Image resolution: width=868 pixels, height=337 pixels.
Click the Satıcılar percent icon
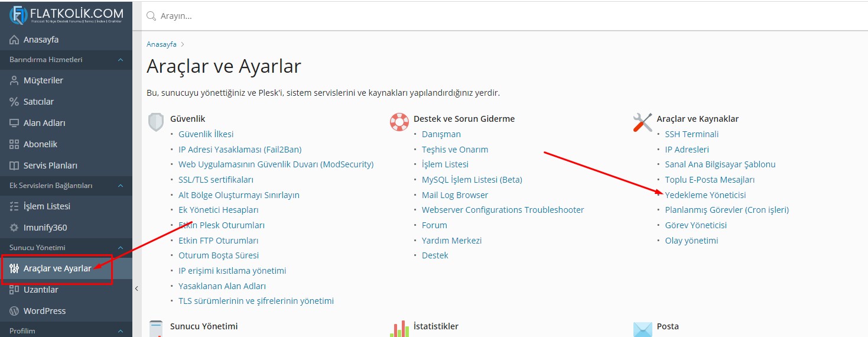14,102
